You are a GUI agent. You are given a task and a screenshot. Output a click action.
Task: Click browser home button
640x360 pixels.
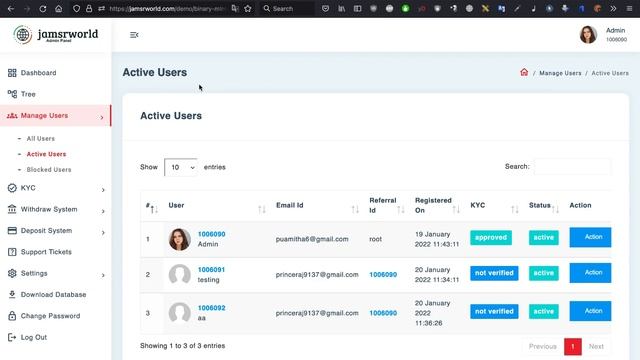click(x=59, y=9)
